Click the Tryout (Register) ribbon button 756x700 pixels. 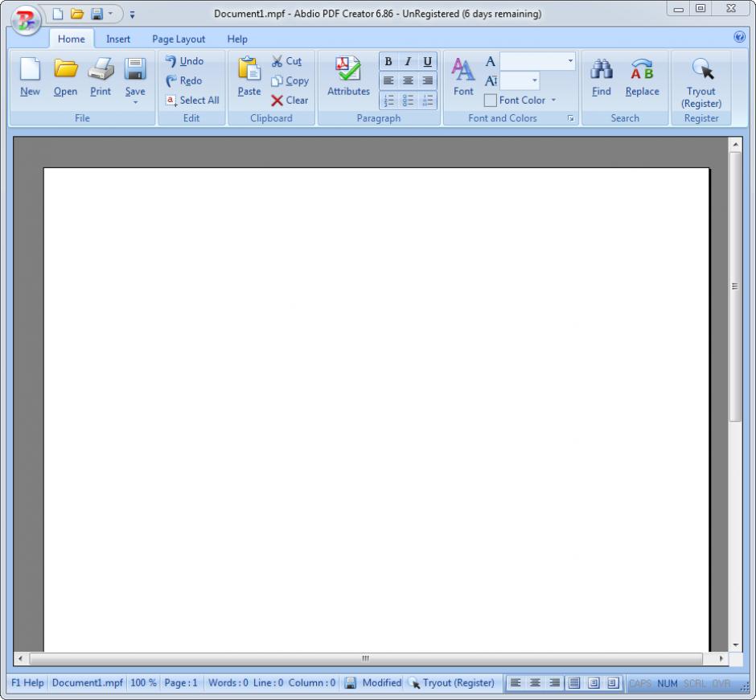point(701,83)
